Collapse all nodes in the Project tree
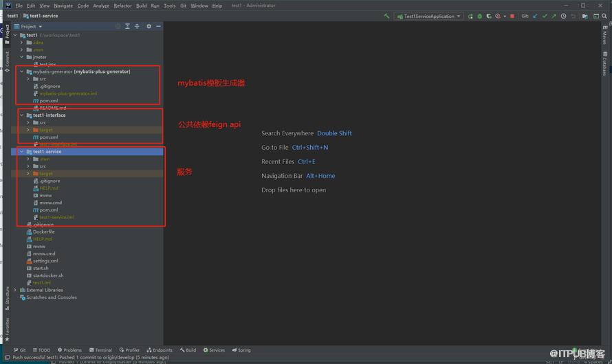612x364 pixels. [x=137, y=26]
